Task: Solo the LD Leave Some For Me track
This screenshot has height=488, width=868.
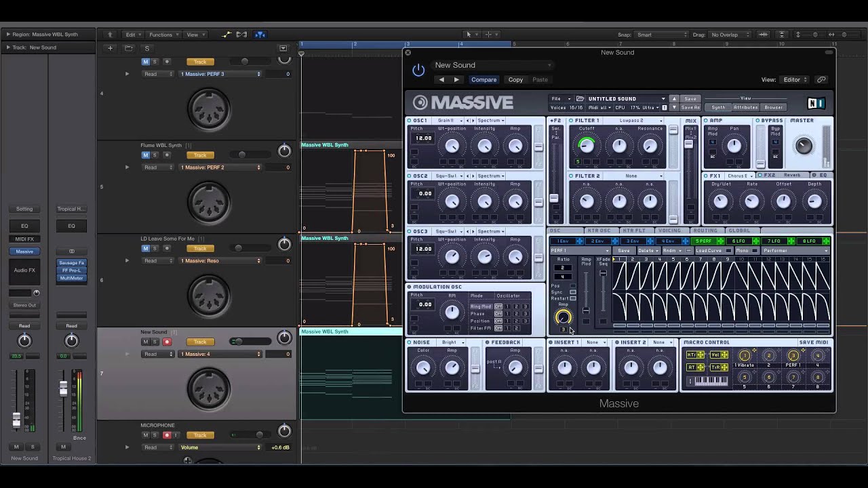Action: (155, 249)
